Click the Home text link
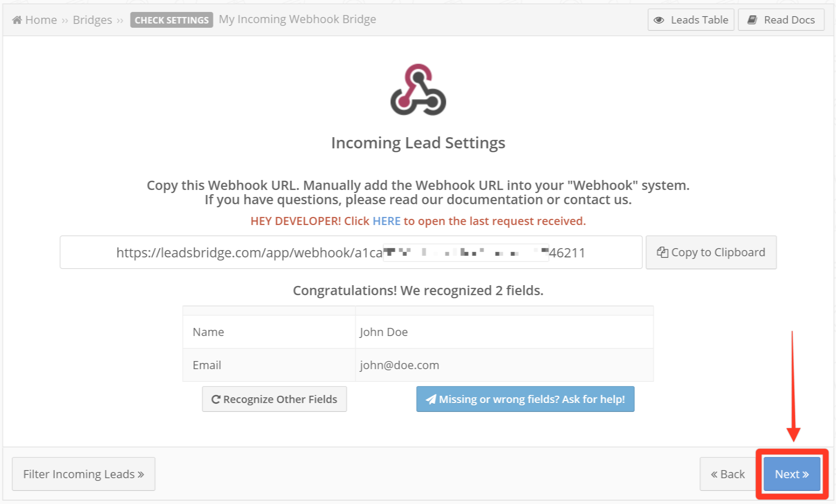 [x=41, y=20]
